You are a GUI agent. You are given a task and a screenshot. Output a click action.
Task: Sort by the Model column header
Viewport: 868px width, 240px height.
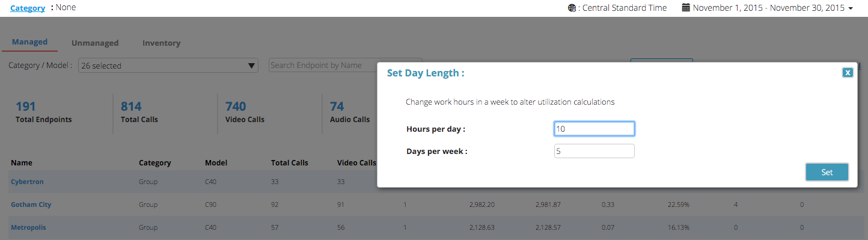(x=216, y=162)
